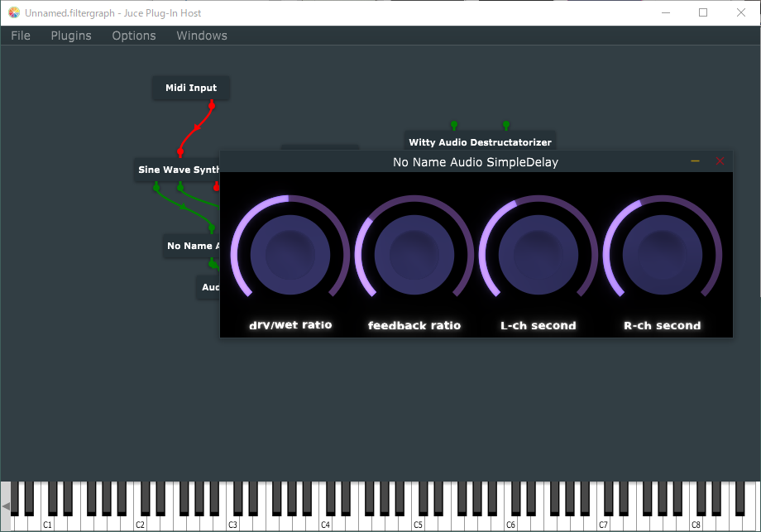
Task: Open the Plugins menu
Action: click(x=70, y=36)
